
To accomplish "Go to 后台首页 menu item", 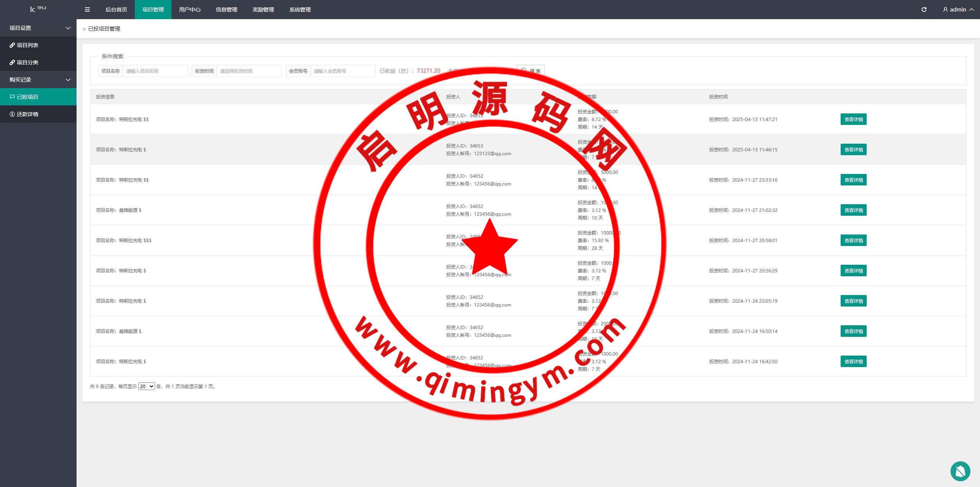I will click(116, 10).
